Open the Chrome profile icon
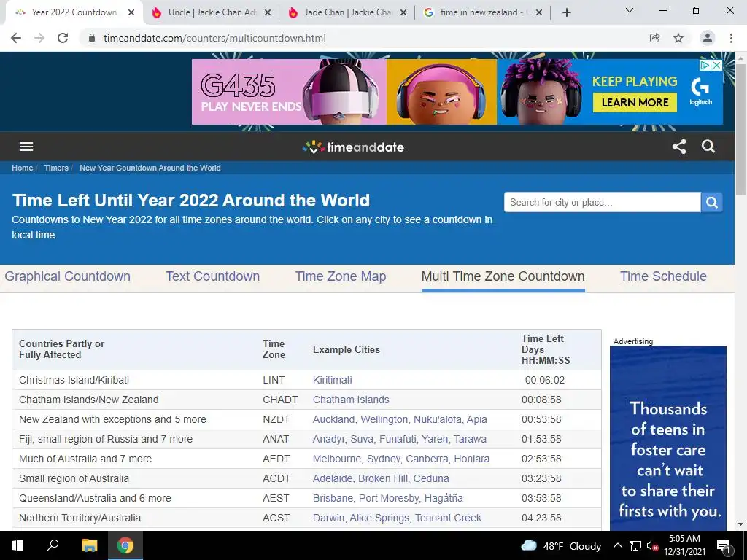Image resolution: width=747 pixels, height=560 pixels. coord(708,38)
